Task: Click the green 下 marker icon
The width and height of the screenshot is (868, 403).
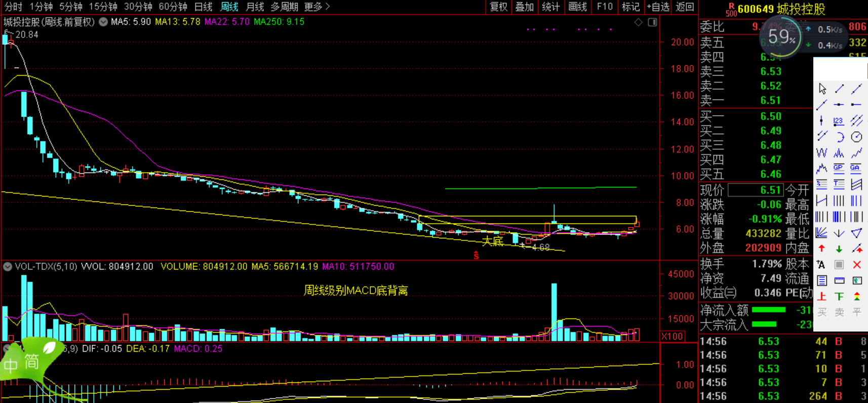Action: 839,297
